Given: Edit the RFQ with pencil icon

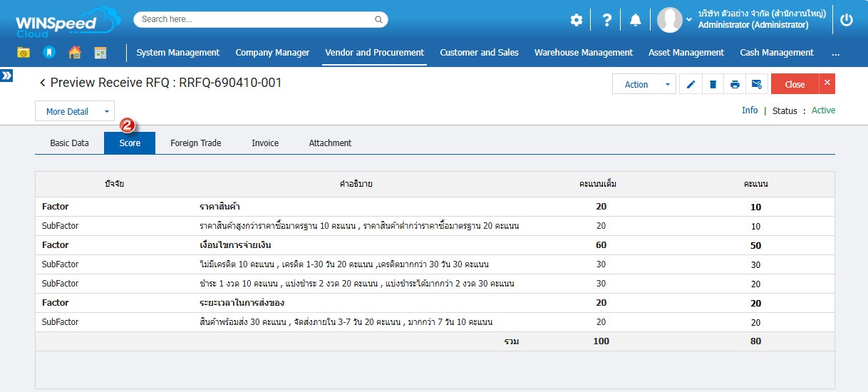Looking at the screenshot, I should [x=691, y=85].
